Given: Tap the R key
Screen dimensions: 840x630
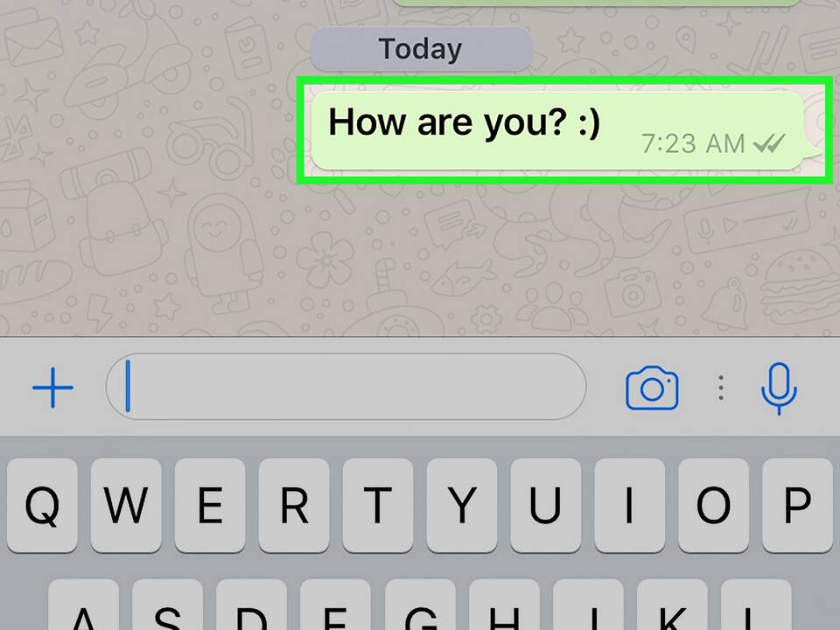Looking at the screenshot, I should point(294,505).
